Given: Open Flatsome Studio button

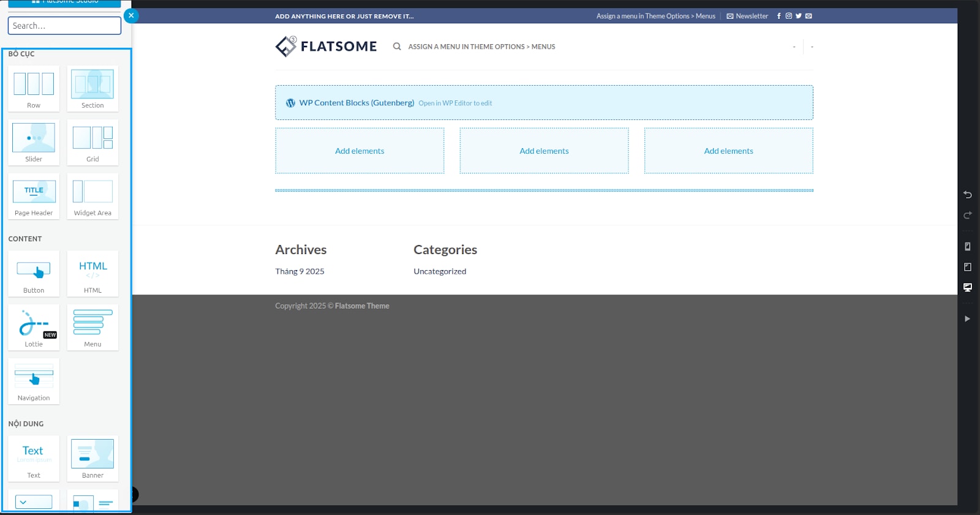Looking at the screenshot, I should click(64, 2).
